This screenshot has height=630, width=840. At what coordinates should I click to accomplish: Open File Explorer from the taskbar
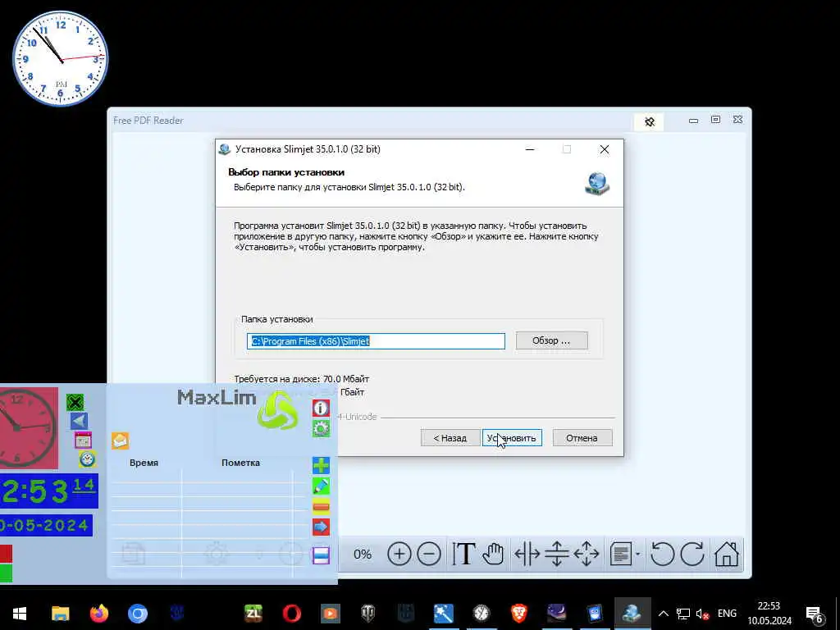click(60, 614)
